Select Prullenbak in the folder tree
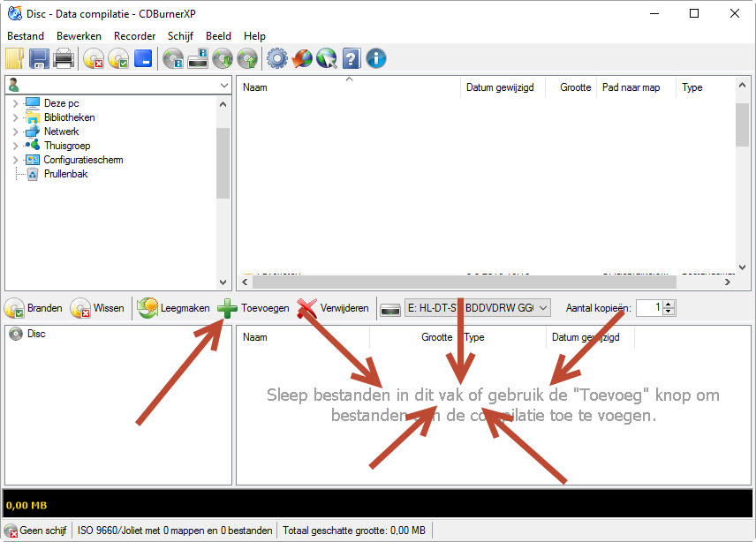Image resolution: width=756 pixels, height=542 pixels. pos(65,174)
